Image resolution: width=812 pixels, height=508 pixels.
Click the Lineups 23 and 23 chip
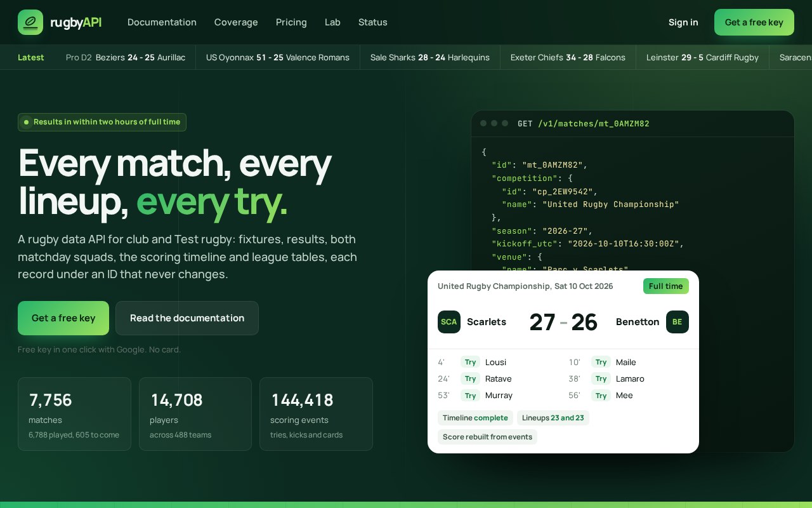coord(553,418)
